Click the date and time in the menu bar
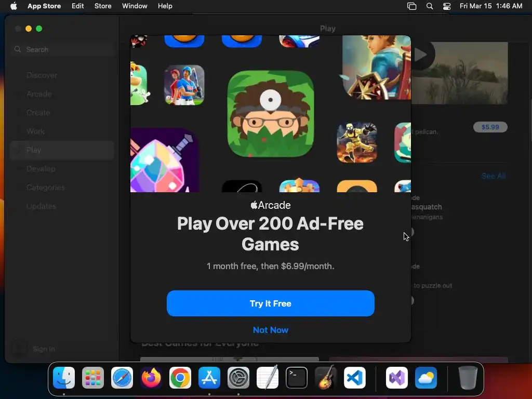 [x=490, y=6]
